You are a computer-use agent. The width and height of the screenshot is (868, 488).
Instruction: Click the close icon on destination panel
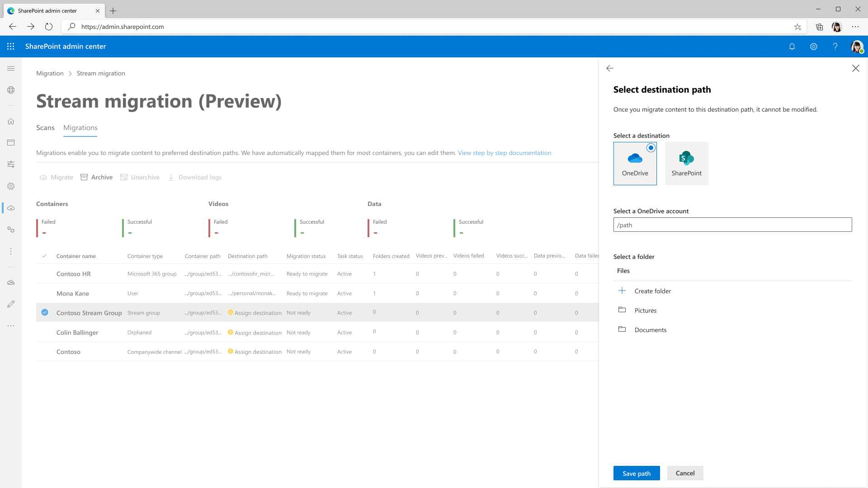point(855,68)
